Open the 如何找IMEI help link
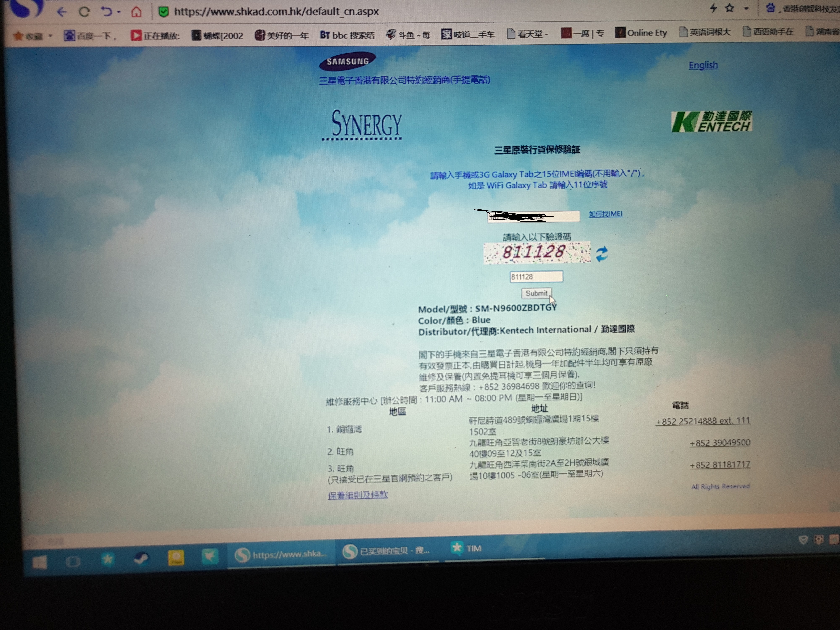The width and height of the screenshot is (840, 630). (606, 214)
